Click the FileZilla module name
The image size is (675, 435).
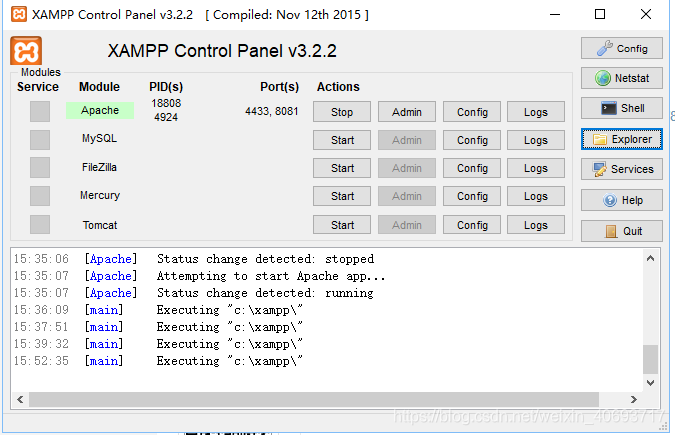(x=99, y=167)
